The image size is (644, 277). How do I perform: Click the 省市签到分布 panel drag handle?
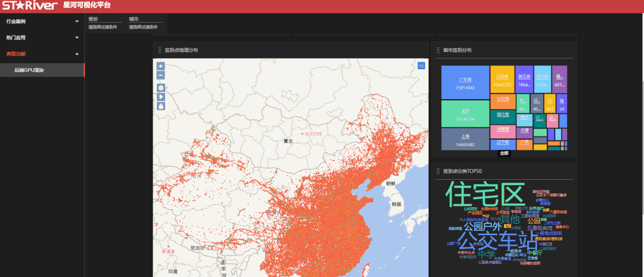point(438,50)
